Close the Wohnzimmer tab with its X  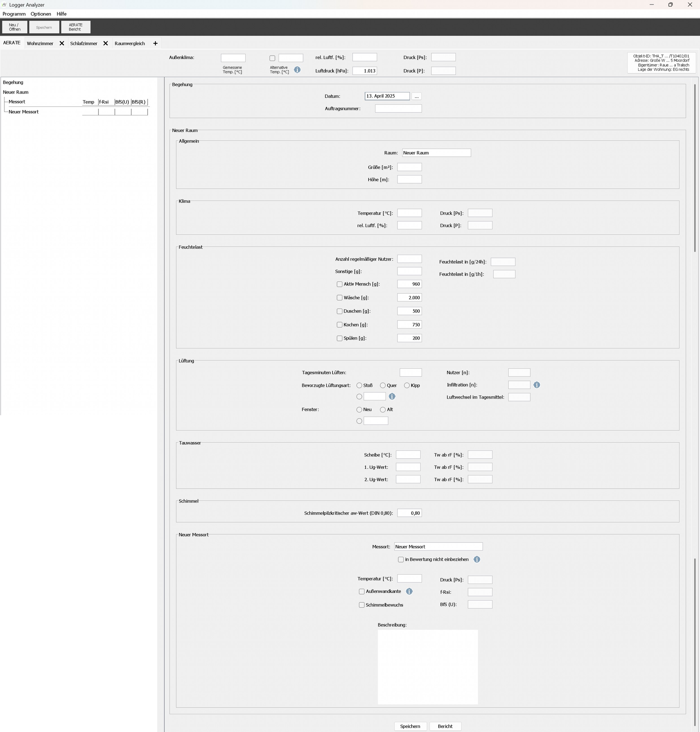[62, 44]
